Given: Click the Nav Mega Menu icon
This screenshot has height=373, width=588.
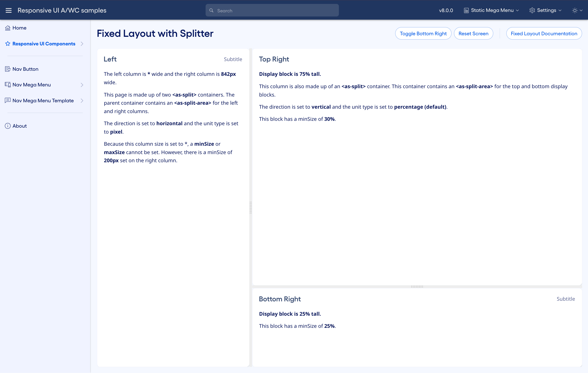Looking at the screenshot, I should 7,85.
